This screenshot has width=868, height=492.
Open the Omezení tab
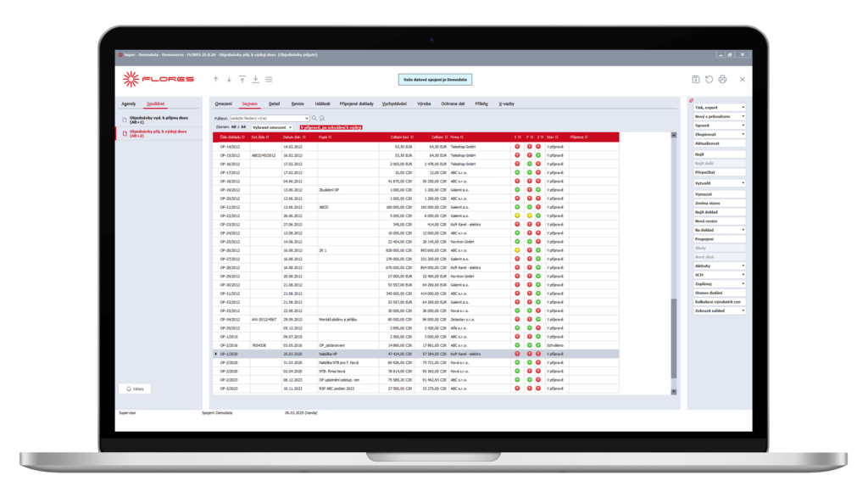point(224,103)
